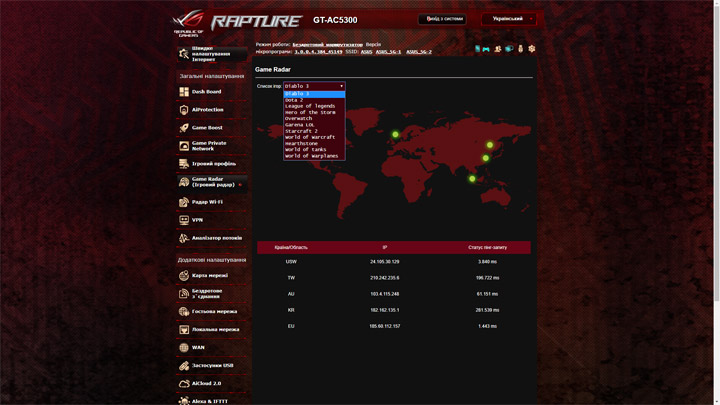
Task: Click the gamepad status icon
Action: click(x=486, y=49)
